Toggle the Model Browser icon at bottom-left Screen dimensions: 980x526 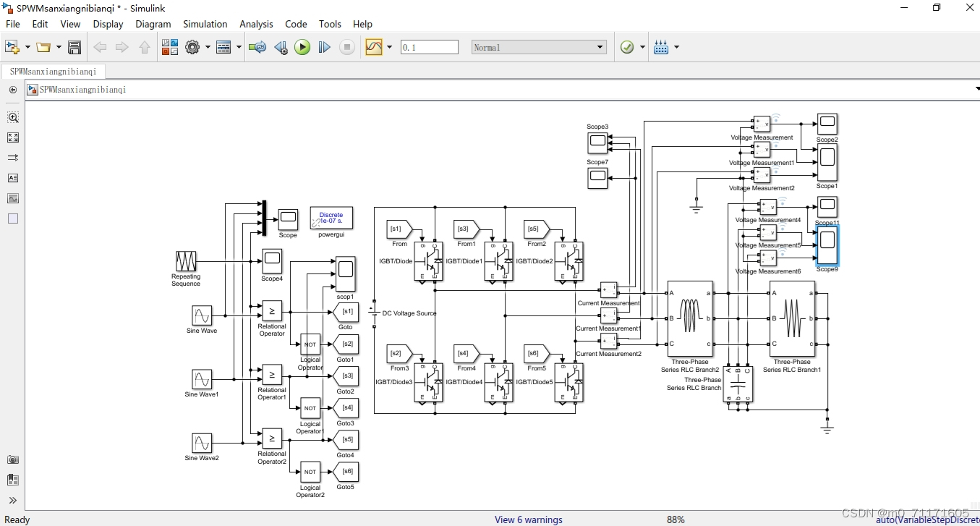pos(13,480)
